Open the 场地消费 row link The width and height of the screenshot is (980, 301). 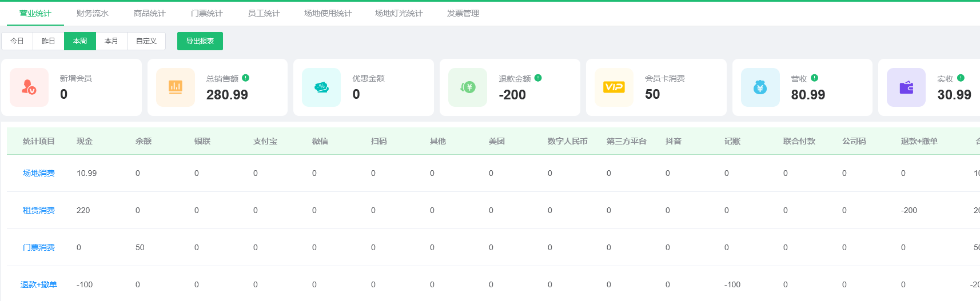[39, 173]
